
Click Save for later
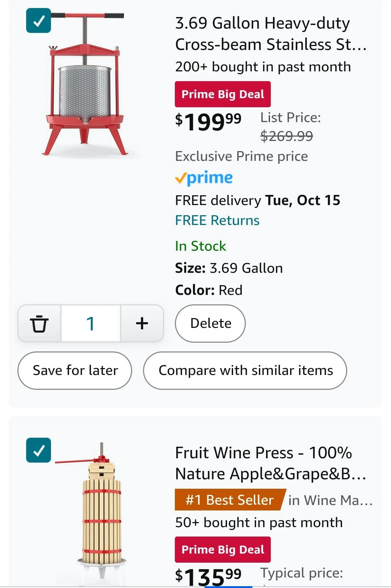pyautogui.click(x=75, y=370)
